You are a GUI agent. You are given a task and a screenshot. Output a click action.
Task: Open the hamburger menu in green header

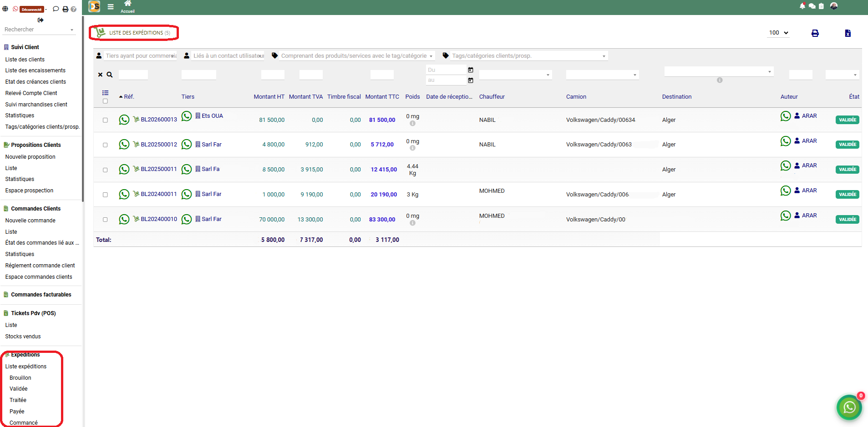pos(111,7)
